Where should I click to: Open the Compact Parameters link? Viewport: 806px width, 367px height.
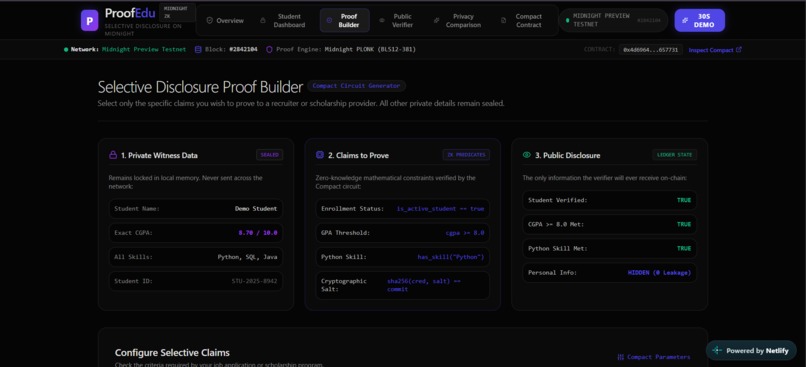[x=654, y=357]
